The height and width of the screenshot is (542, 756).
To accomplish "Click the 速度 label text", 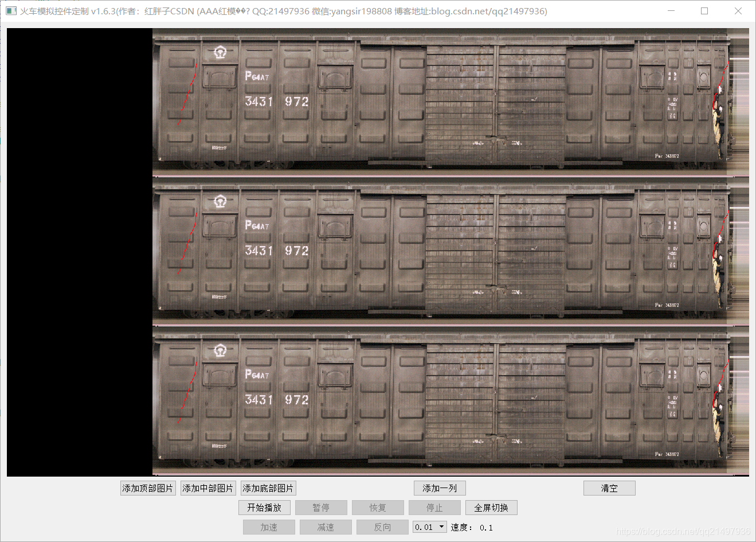I will (462, 528).
